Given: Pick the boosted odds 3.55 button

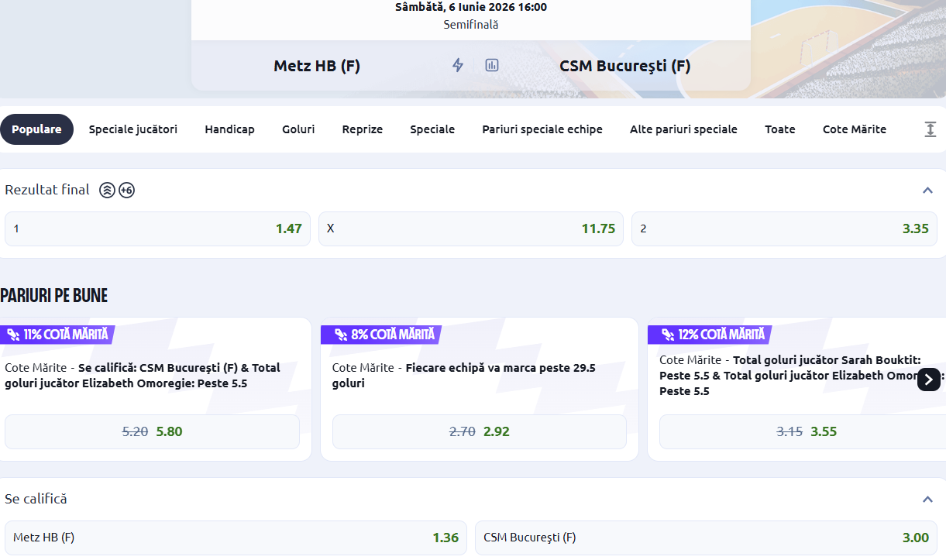Looking at the screenshot, I should pos(801,431).
